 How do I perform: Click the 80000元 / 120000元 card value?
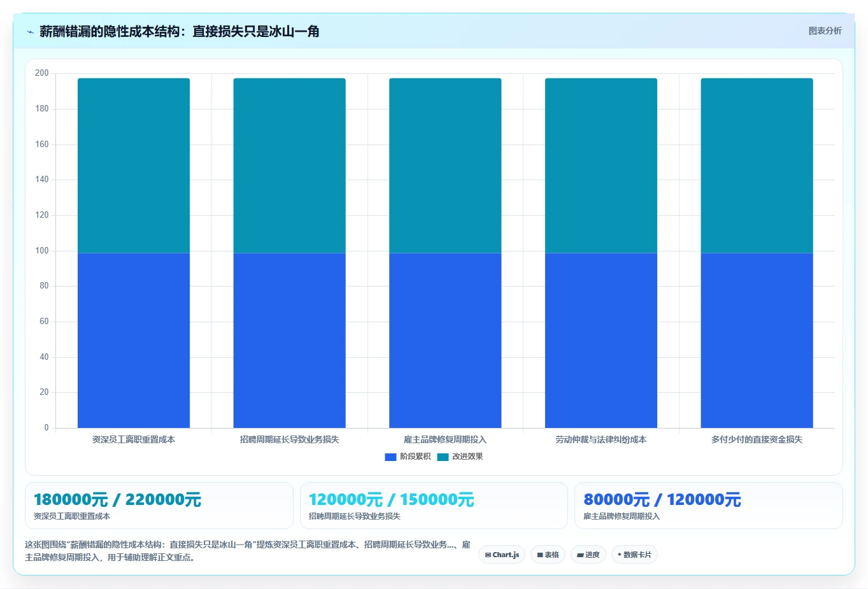[662, 500]
